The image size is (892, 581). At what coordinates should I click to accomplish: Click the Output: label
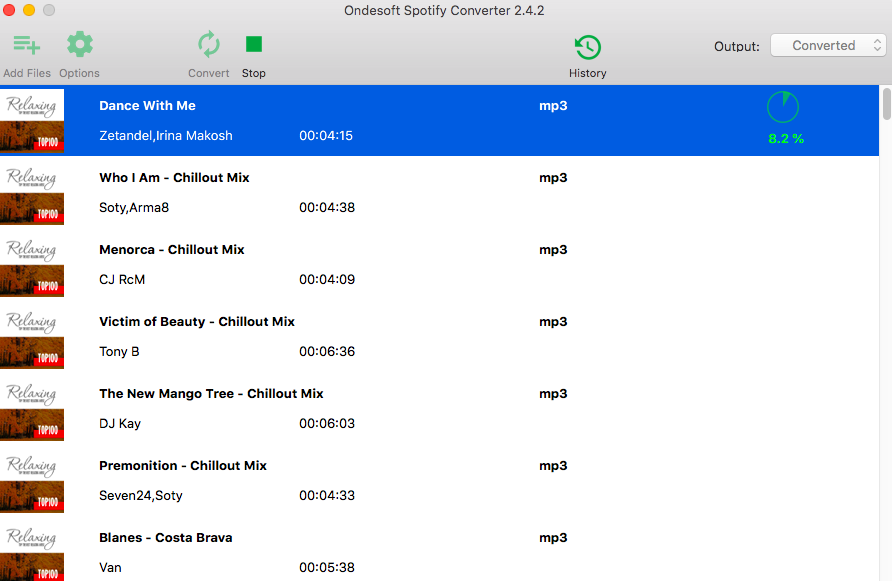pyautogui.click(x=737, y=47)
